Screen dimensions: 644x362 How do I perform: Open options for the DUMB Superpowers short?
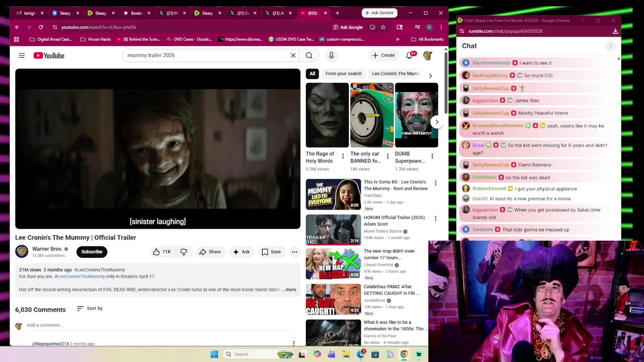432,157
